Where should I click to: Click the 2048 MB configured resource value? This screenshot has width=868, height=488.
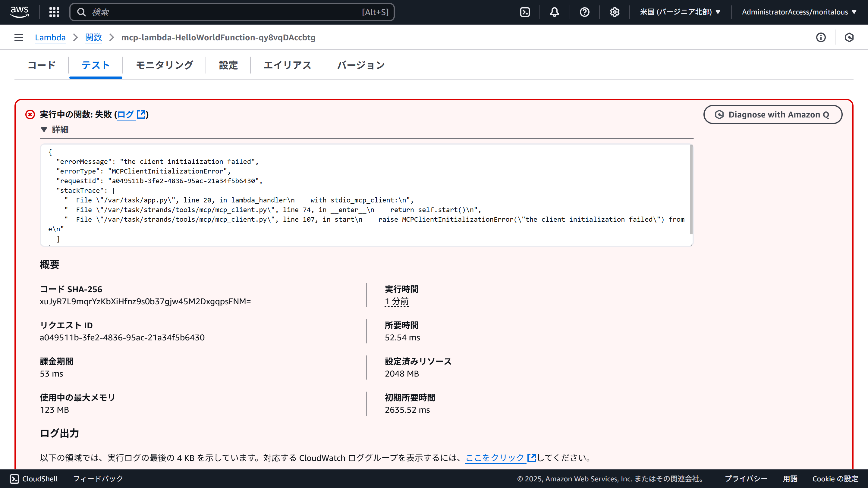(402, 374)
